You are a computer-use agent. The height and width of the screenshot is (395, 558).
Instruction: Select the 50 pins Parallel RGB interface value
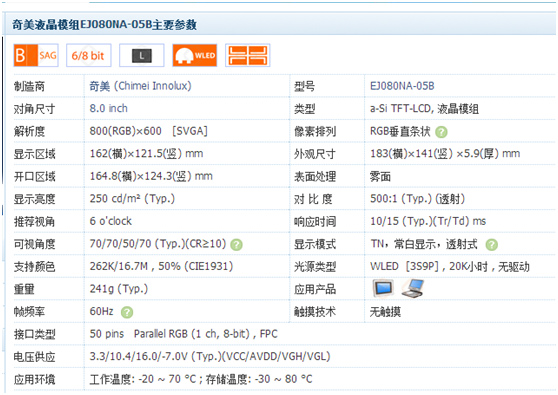coord(183,334)
